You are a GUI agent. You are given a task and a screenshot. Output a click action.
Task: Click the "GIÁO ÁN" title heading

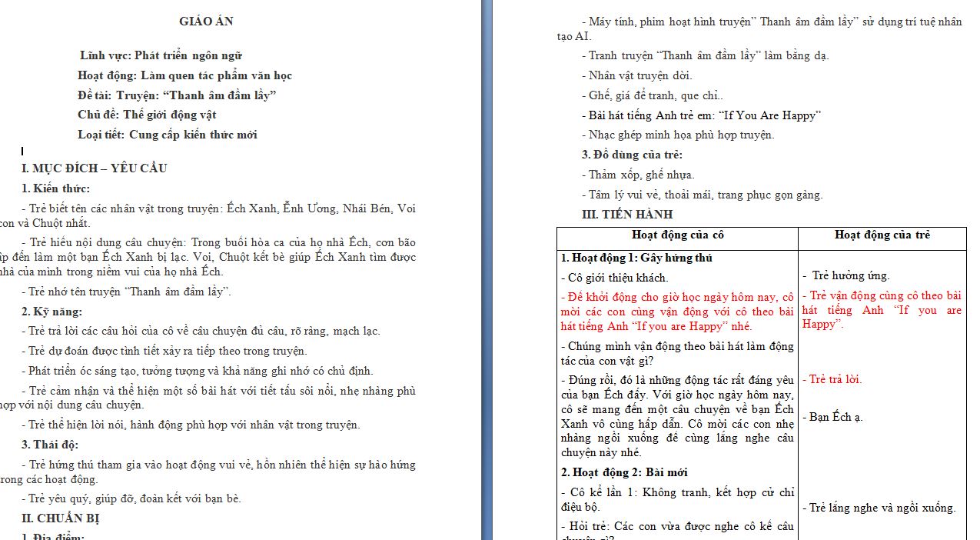[206, 22]
